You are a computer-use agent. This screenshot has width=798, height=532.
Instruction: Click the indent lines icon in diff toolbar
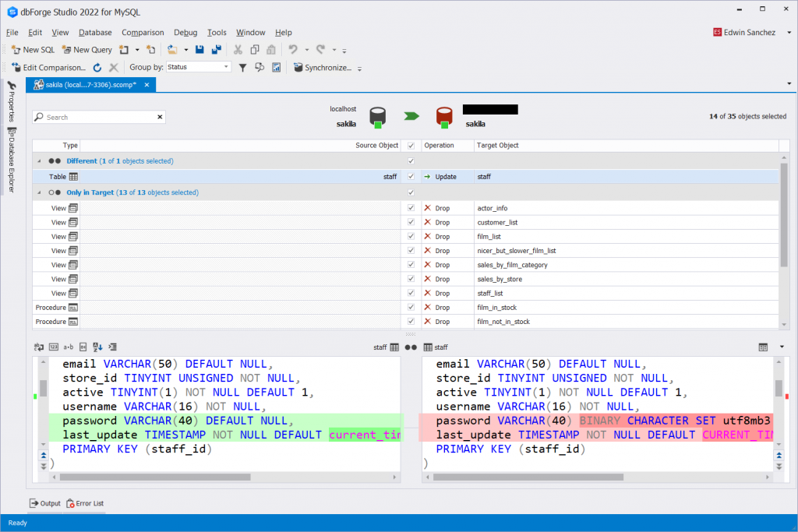(112, 347)
